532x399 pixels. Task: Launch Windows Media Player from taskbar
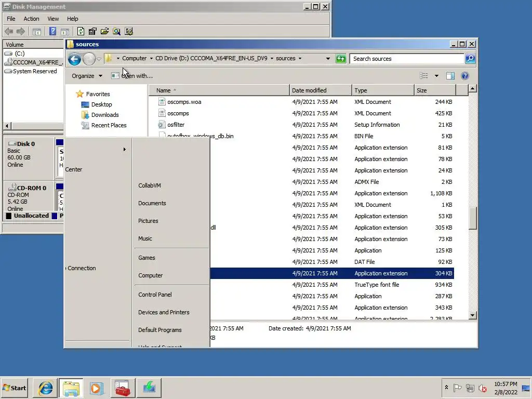[96, 388]
